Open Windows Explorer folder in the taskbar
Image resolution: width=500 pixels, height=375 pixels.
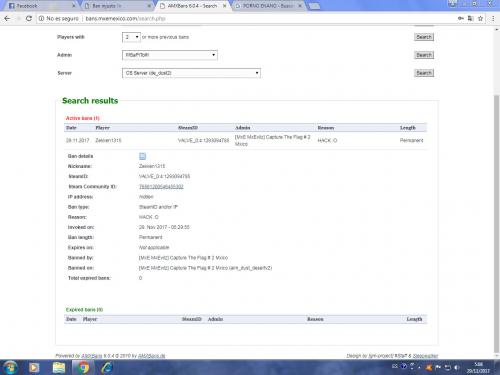tap(59, 367)
